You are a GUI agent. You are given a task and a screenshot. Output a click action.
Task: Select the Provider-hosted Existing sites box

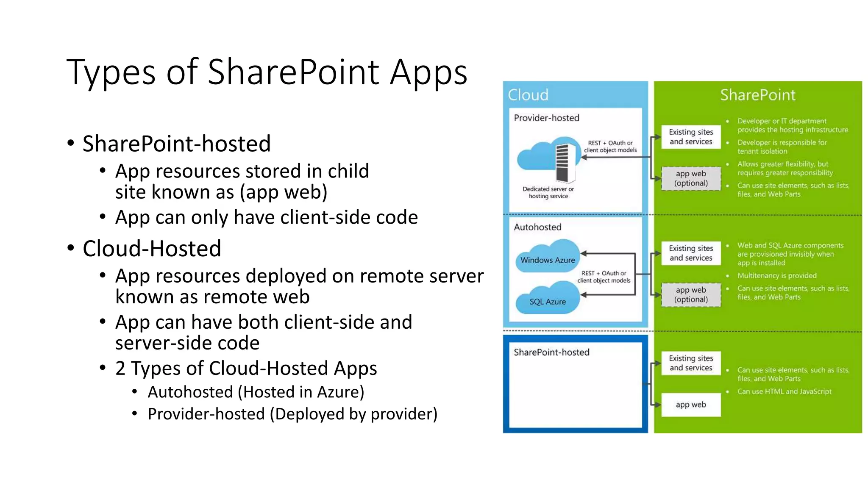pyautogui.click(x=691, y=137)
